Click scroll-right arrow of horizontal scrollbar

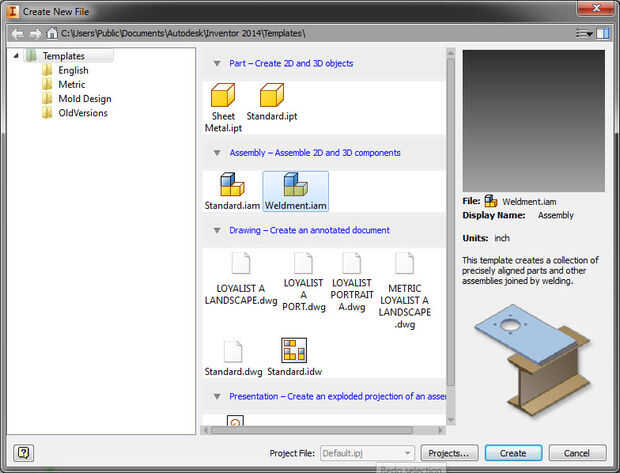click(440, 430)
